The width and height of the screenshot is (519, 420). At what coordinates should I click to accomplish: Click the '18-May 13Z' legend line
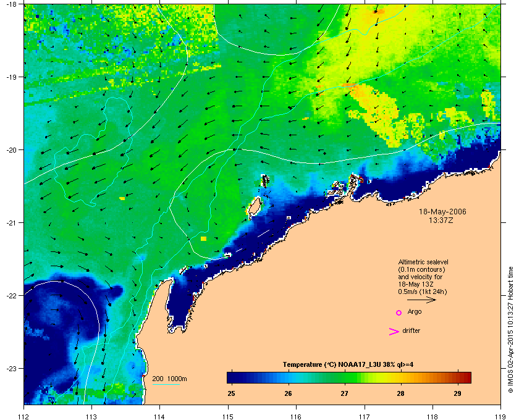pyautogui.click(x=416, y=284)
